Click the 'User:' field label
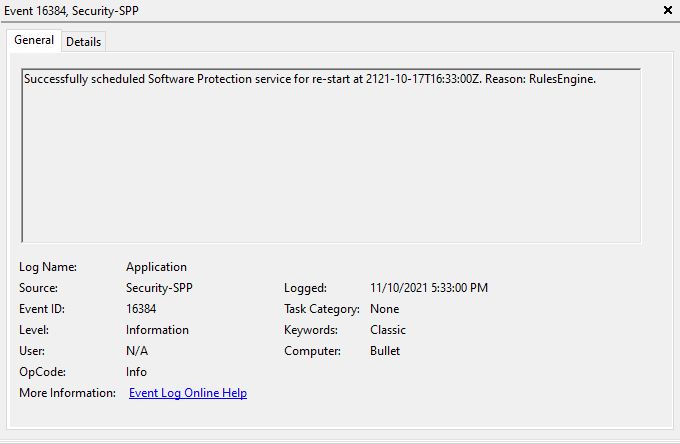This screenshot has width=680, height=444. [32, 351]
